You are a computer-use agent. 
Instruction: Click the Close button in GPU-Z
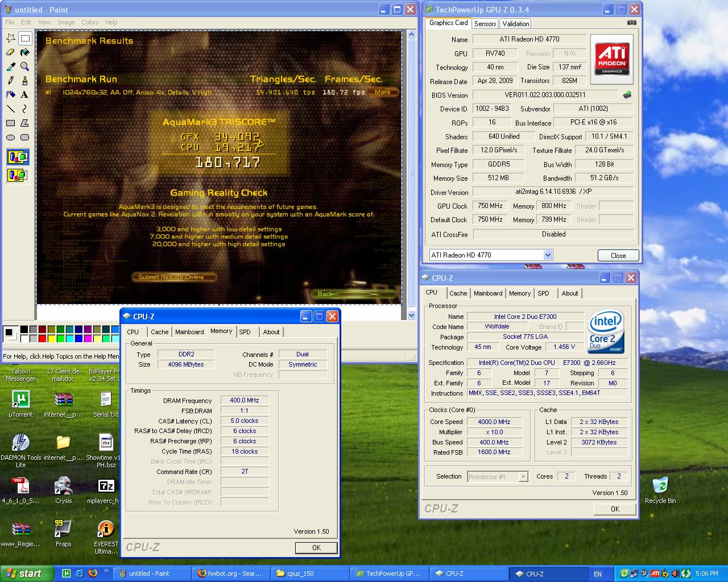618,255
